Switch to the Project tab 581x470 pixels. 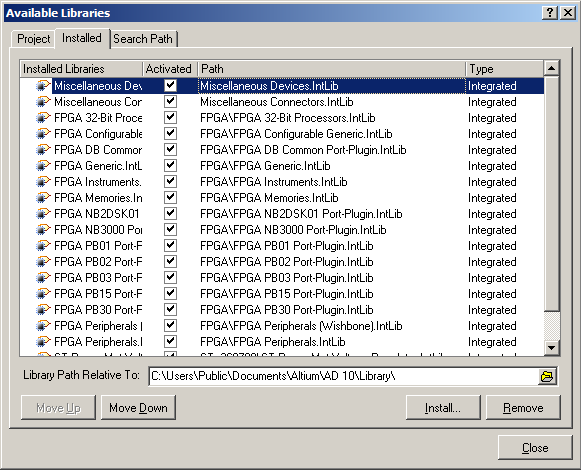[x=33, y=39]
